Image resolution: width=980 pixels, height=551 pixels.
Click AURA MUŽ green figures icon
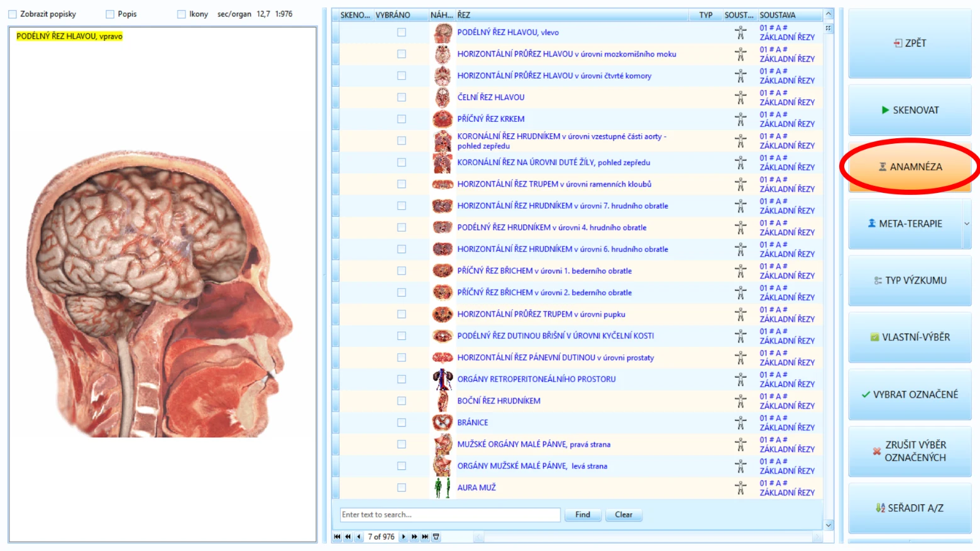443,488
